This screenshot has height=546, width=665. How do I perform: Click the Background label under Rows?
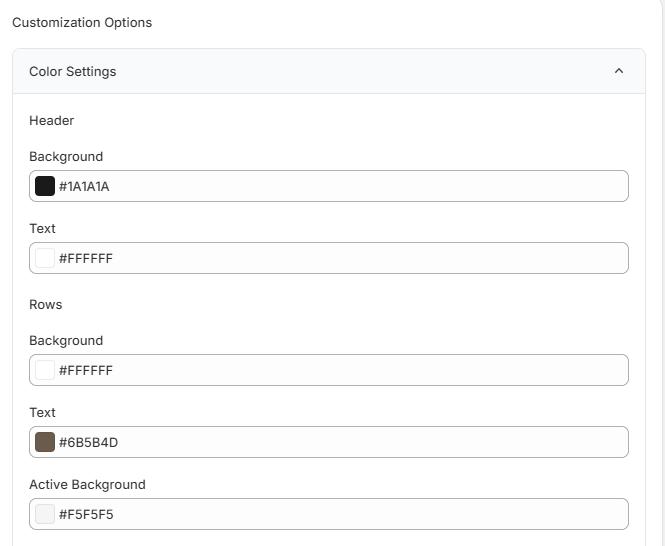[66, 341]
